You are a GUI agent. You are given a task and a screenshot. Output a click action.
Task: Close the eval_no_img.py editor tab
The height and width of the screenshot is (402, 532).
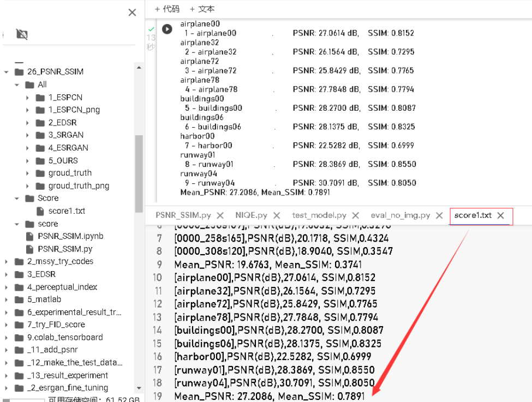[439, 215]
